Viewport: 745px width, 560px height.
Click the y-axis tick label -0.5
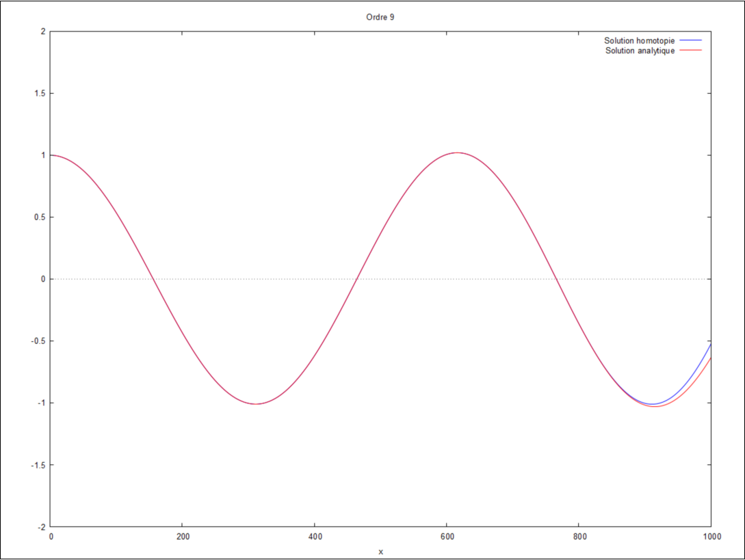click(x=38, y=341)
